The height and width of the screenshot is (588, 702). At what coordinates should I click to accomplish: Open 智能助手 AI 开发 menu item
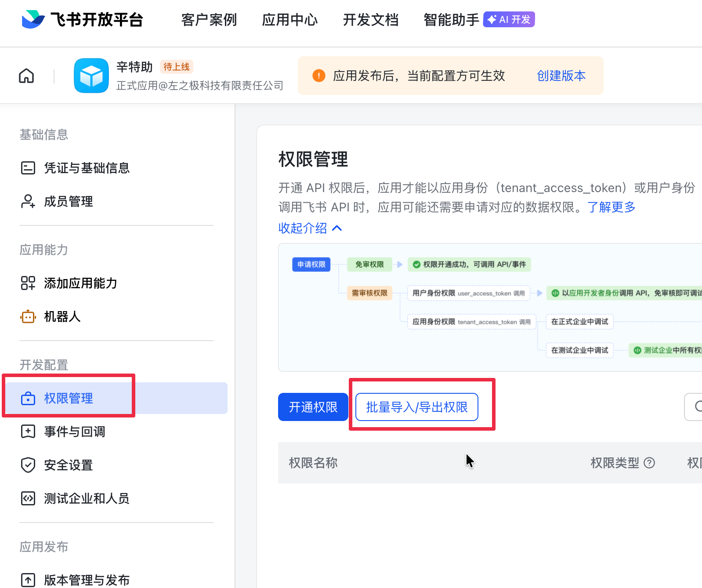click(x=479, y=20)
